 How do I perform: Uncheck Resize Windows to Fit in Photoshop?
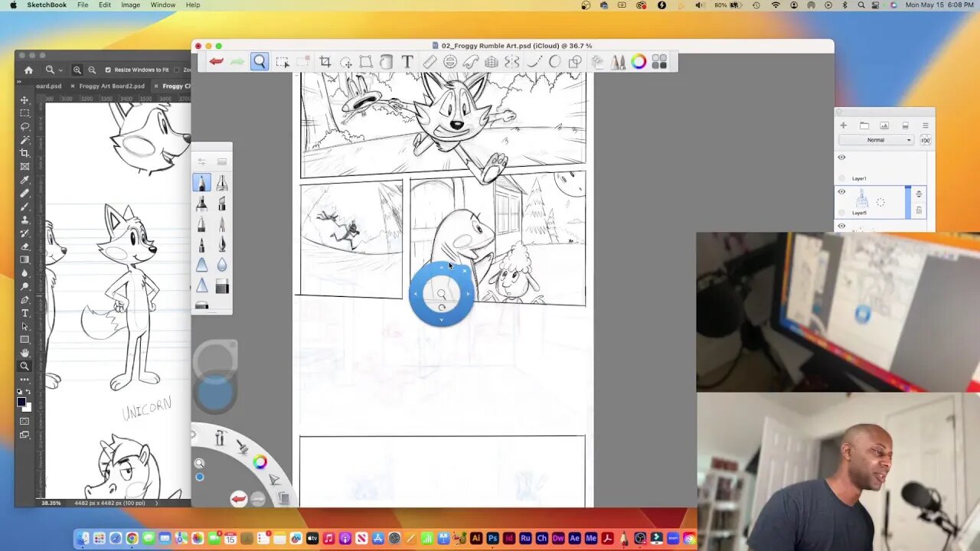coord(108,70)
